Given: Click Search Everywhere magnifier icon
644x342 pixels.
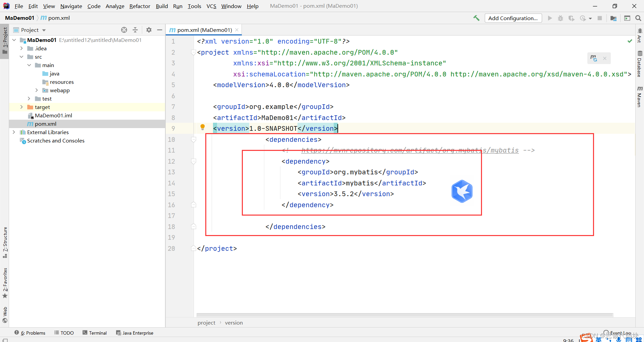Looking at the screenshot, I should click(638, 18).
